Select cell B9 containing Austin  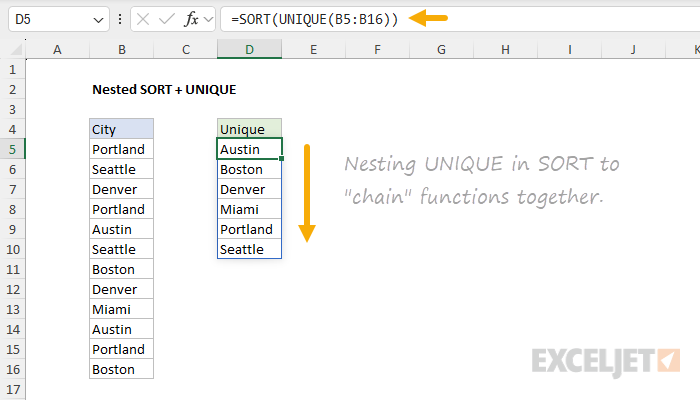point(121,229)
